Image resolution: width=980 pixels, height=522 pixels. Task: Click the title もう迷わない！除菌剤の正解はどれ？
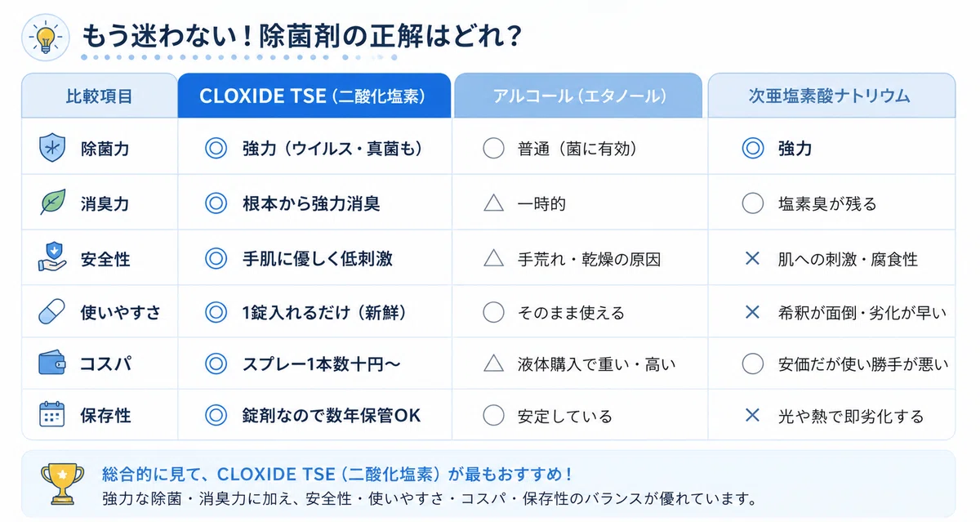(x=302, y=37)
